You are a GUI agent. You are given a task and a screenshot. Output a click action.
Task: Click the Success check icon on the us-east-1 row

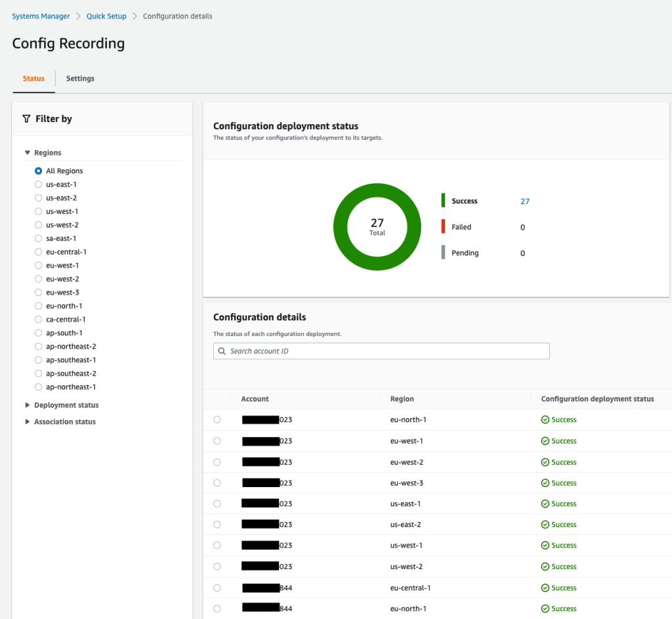[x=545, y=503]
